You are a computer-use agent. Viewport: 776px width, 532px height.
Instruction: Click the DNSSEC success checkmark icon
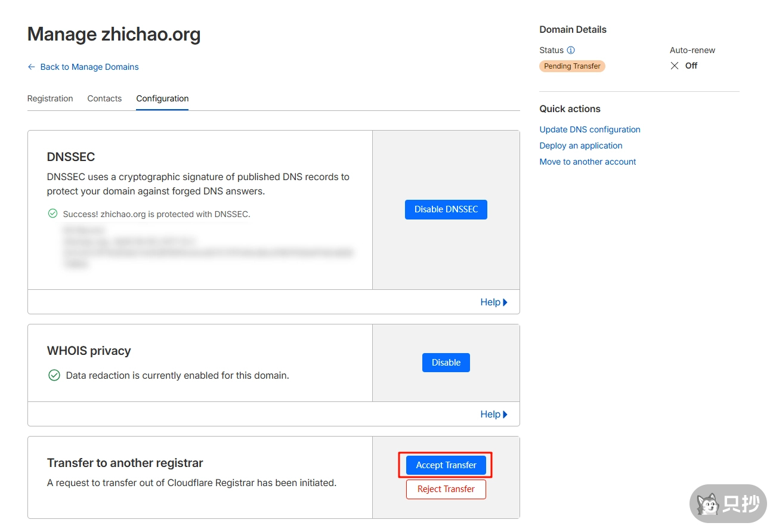tap(52, 214)
